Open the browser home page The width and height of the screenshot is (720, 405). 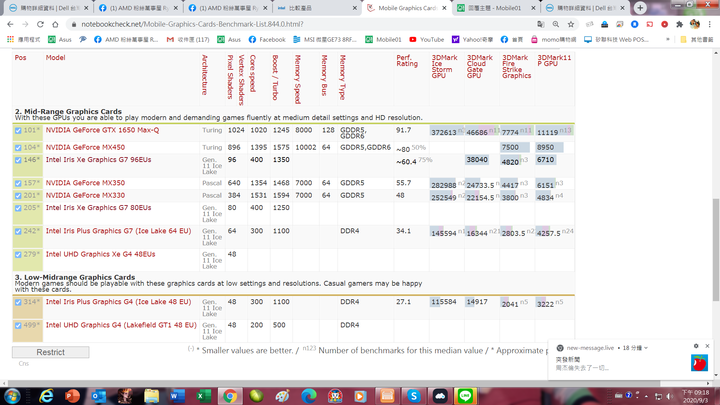point(55,24)
